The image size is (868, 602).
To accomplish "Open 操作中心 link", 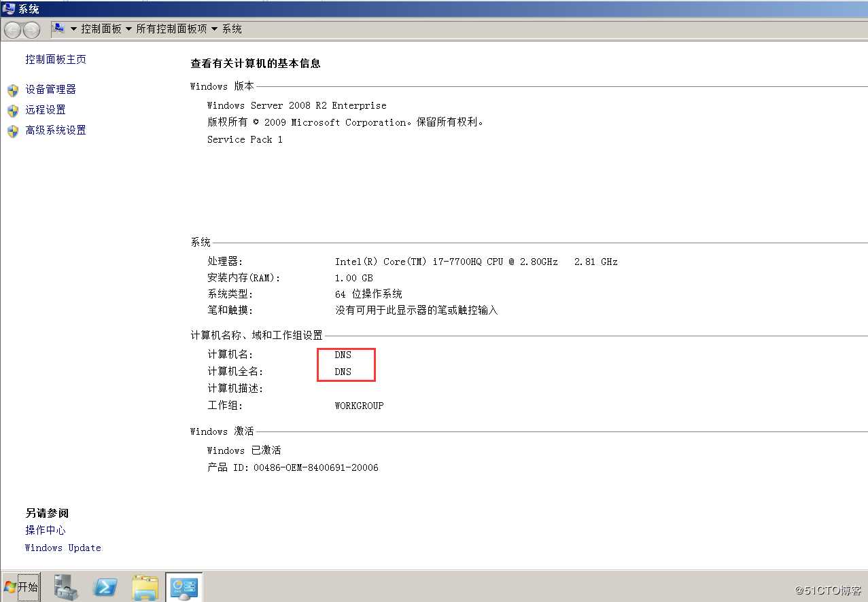I will pos(46,530).
